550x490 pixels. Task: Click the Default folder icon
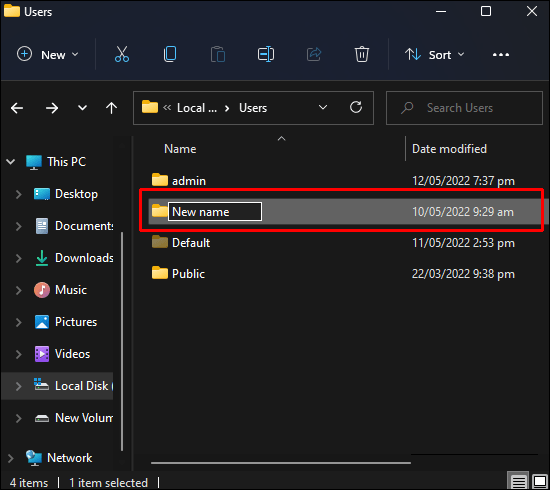[160, 242]
